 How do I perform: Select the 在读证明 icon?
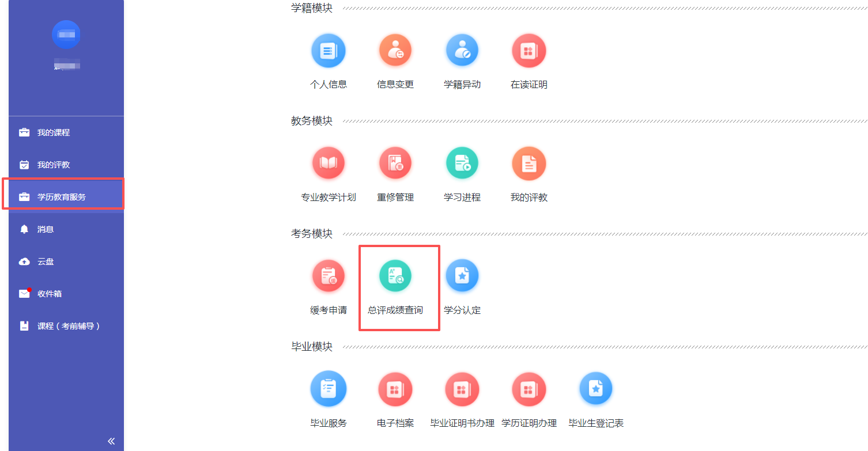pyautogui.click(x=529, y=51)
